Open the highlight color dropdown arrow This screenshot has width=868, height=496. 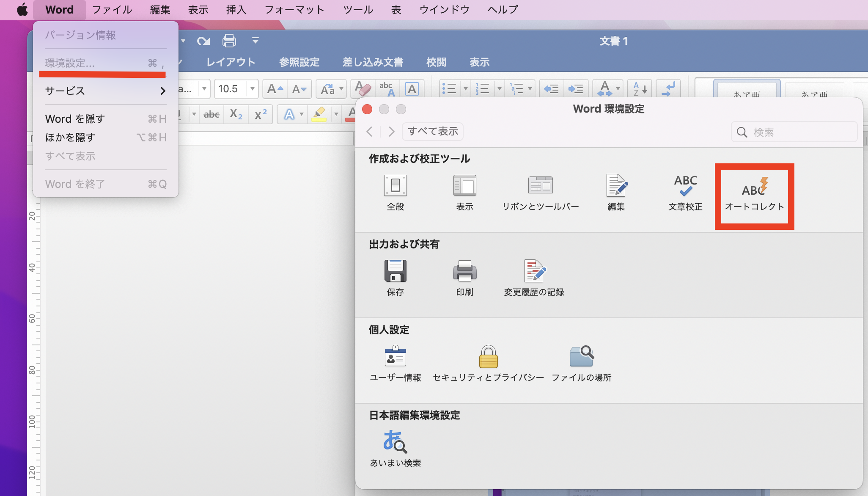336,114
